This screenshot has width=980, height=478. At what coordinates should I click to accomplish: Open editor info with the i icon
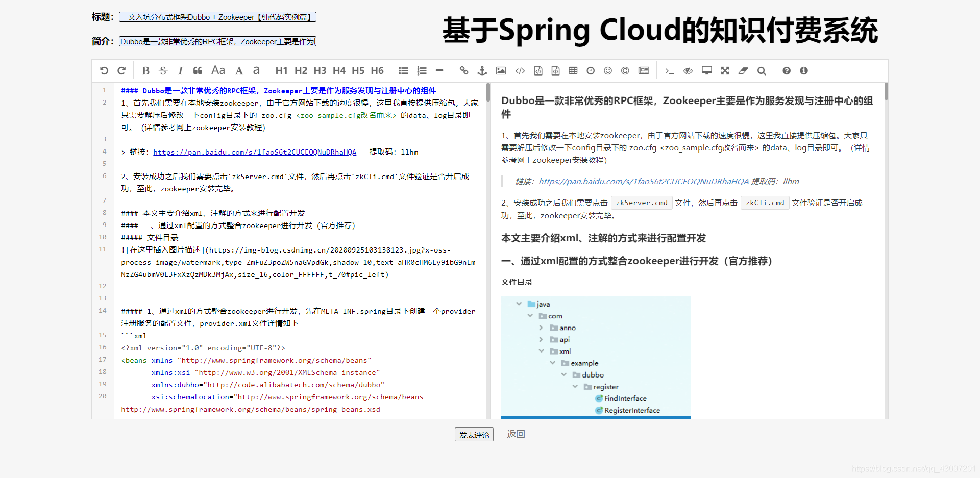click(x=804, y=71)
